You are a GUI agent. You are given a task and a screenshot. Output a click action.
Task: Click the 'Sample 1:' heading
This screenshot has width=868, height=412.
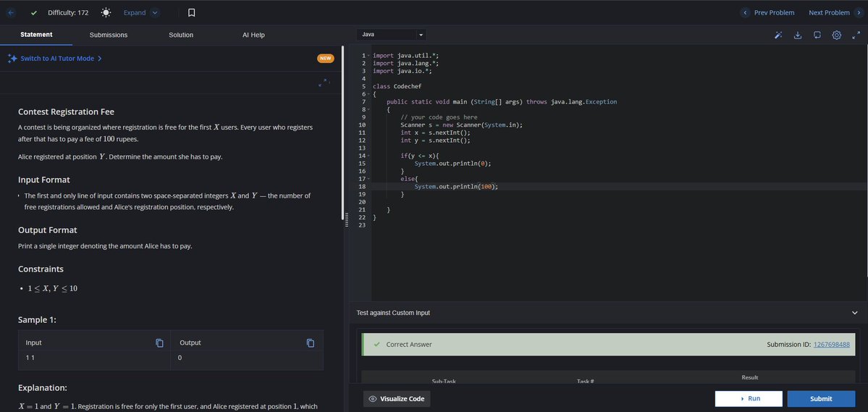37,319
